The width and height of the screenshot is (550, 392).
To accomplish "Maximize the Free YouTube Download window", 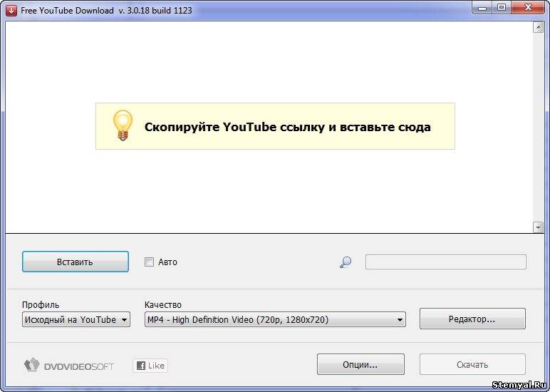I will 502,8.
